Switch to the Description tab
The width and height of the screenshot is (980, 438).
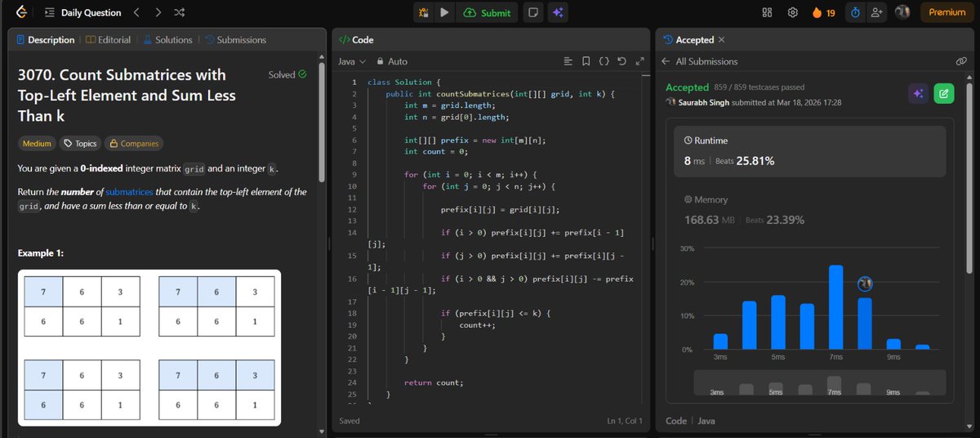pyautogui.click(x=45, y=39)
